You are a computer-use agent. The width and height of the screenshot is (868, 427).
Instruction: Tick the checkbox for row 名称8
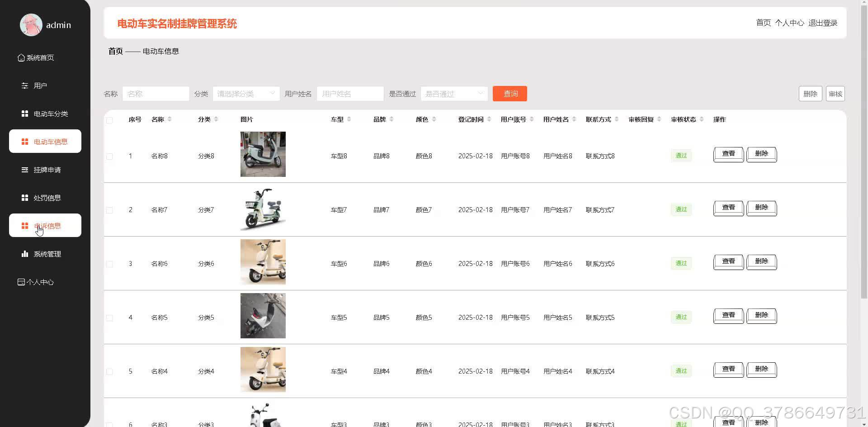tap(109, 156)
